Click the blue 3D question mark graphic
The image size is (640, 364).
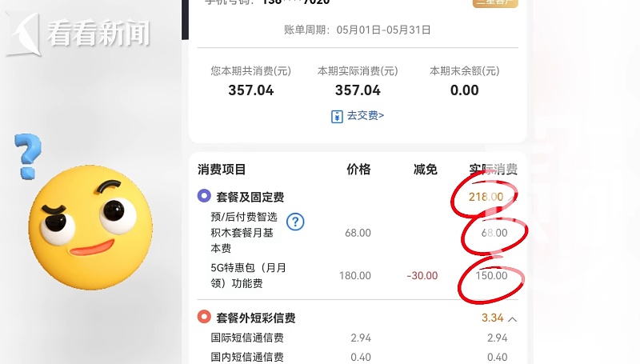pyautogui.click(x=27, y=156)
